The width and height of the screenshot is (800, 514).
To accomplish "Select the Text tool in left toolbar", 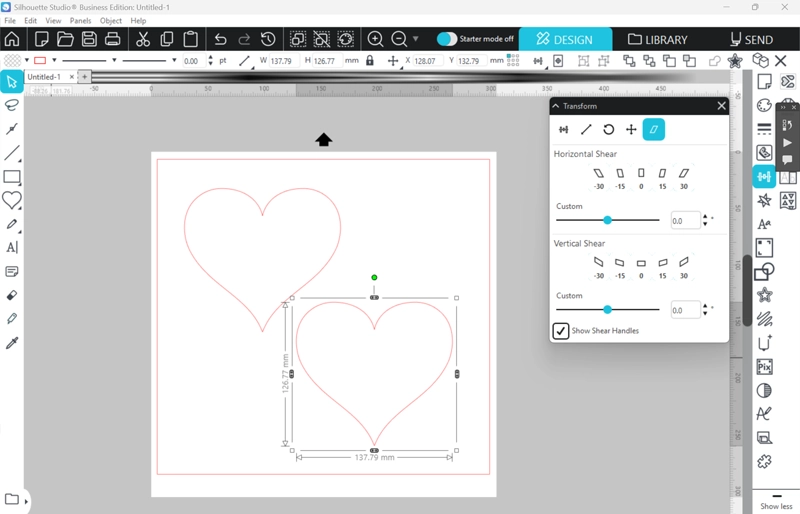I will (12, 247).
